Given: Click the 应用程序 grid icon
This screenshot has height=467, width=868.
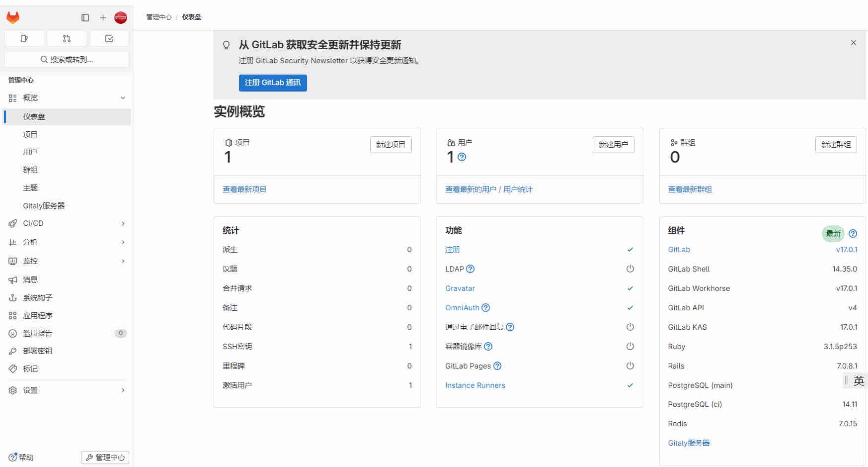Looking at the screenshot, I should [x=13, y=315].
